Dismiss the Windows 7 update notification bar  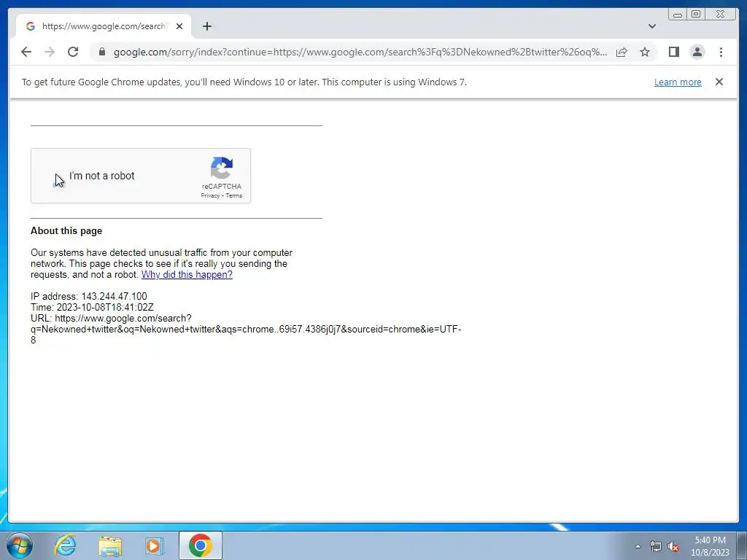tap(719, 82)
